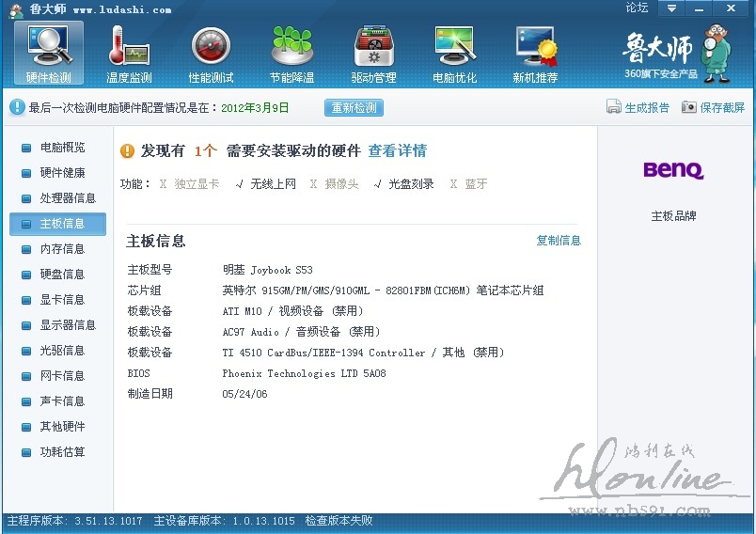This screenshot has height=534, width=756.
Task: Click the blue info icon beside last detection
Action: click(17, 107)
